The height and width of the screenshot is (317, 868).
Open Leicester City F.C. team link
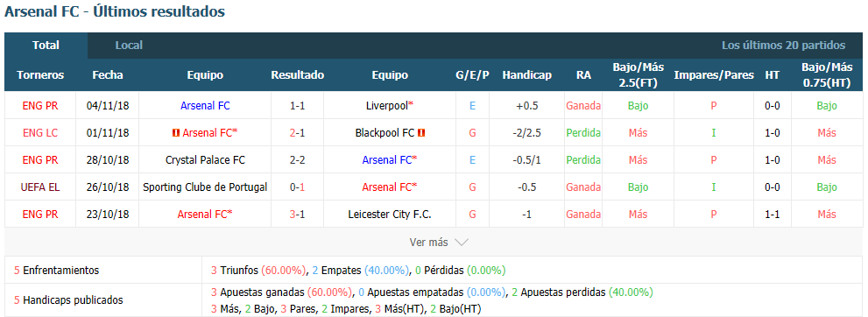(390, 214)
